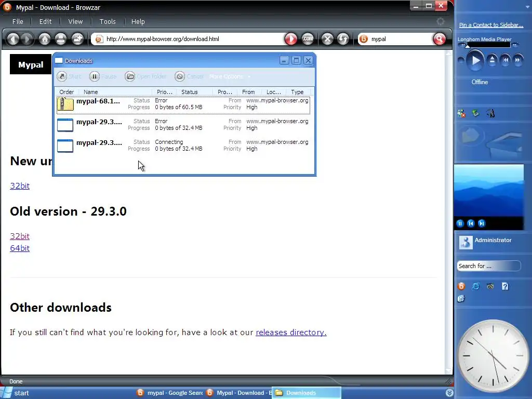Screen dimensions: 532x399
Task: Show next slideshow picture
Action: (482, 223)
